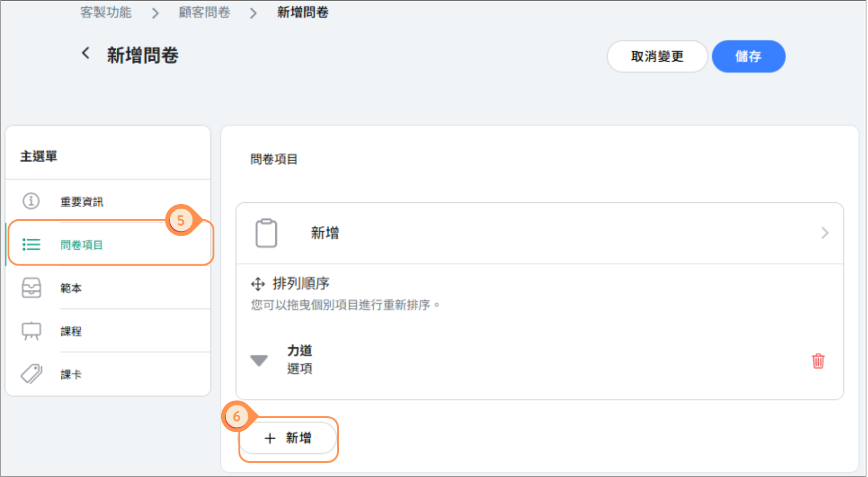
Task: Click the tag icon for 課卡
Action: point(32,374)
